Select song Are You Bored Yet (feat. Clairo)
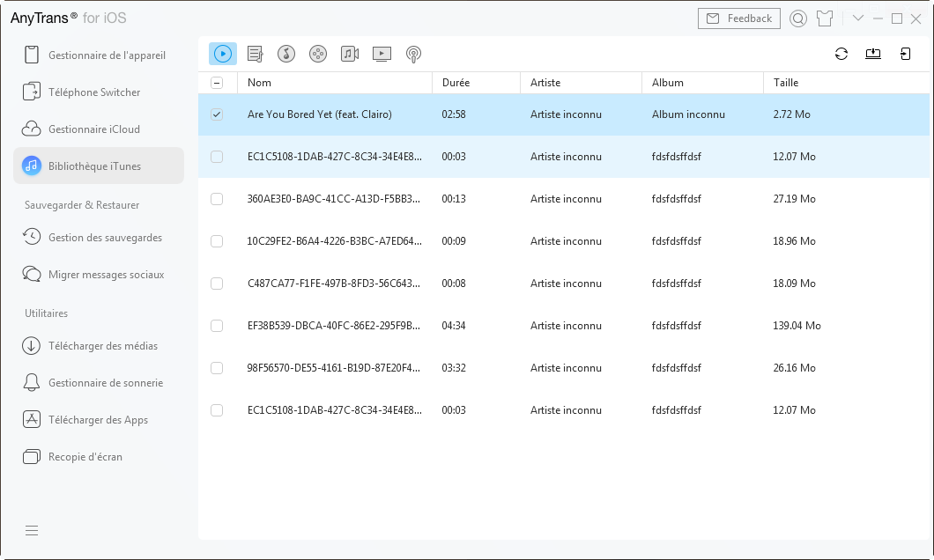This screenshot has height=560, width=934. [x=319, y=114]
